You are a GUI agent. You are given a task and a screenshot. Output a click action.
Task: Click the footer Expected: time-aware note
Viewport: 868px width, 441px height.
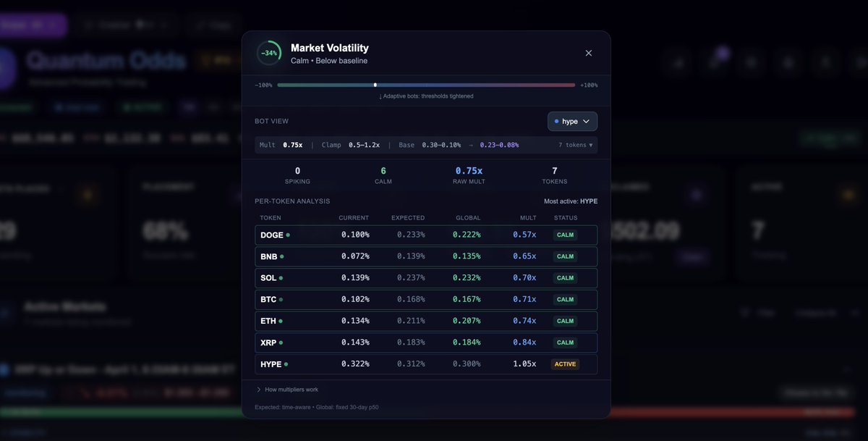[316, 407]
